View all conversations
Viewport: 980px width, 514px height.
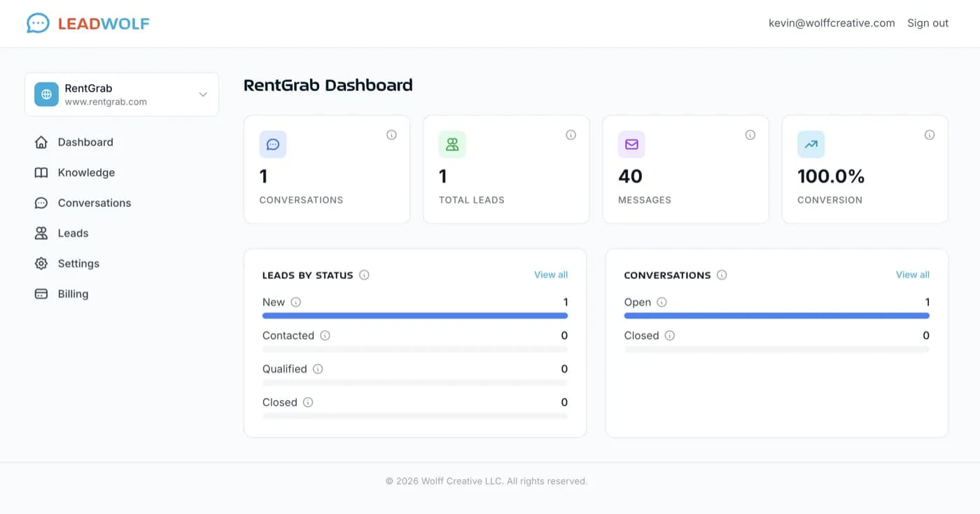pos(913,275)
